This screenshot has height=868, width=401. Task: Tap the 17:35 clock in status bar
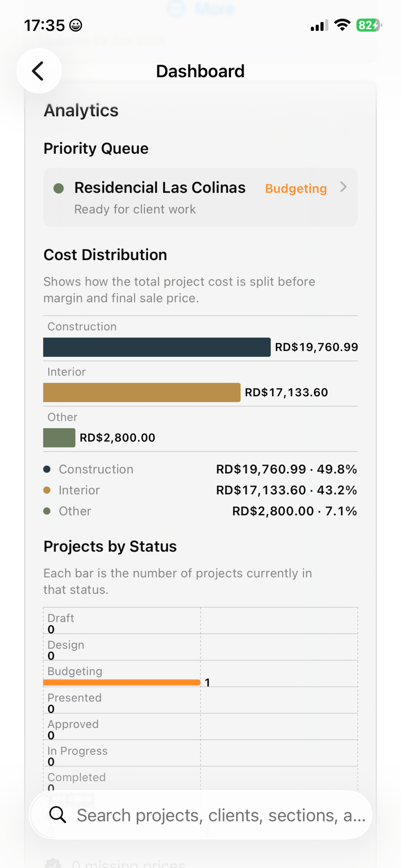(x=44, y=25)
